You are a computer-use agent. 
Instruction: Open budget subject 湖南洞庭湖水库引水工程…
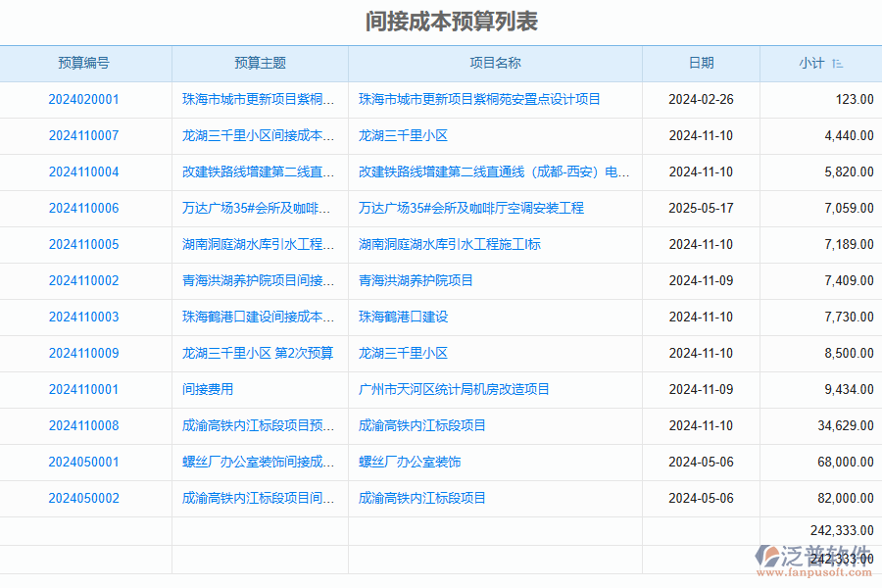pos(258,245)
